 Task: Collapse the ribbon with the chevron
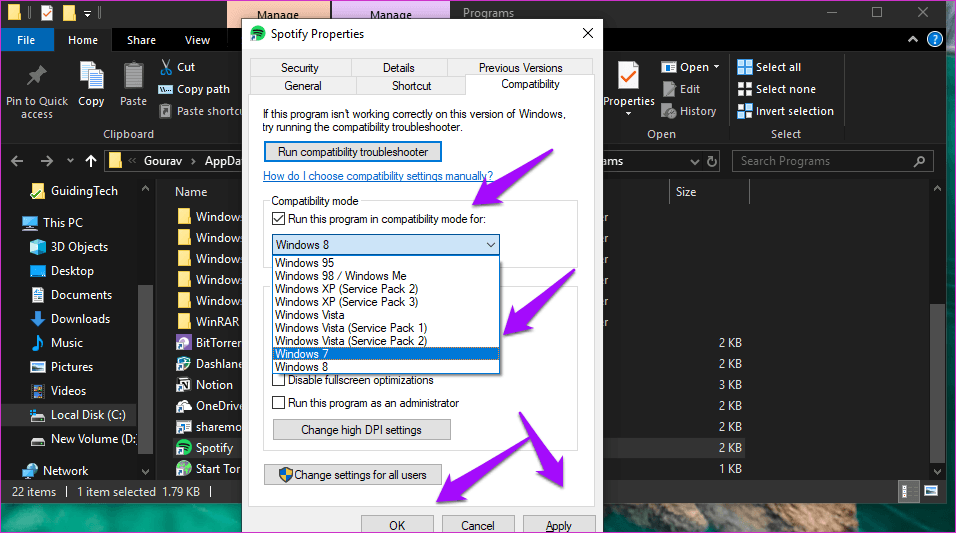(913, 40)
